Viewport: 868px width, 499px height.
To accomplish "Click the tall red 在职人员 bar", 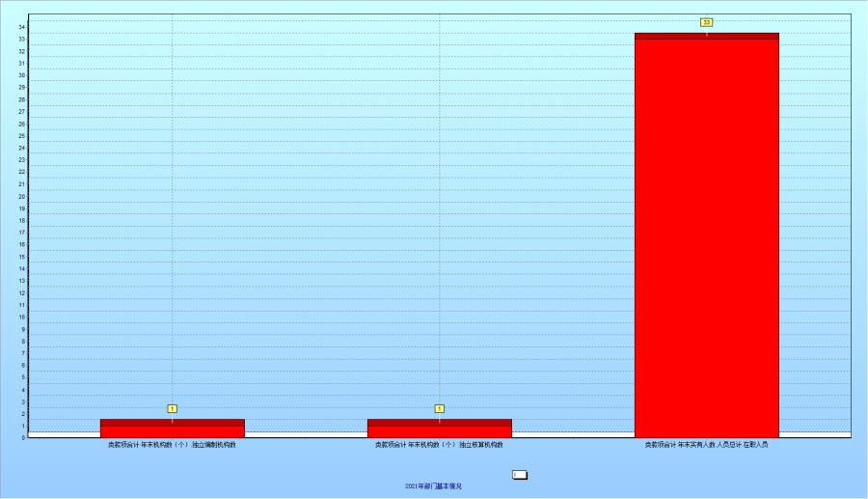I will (x=706, y=241).
